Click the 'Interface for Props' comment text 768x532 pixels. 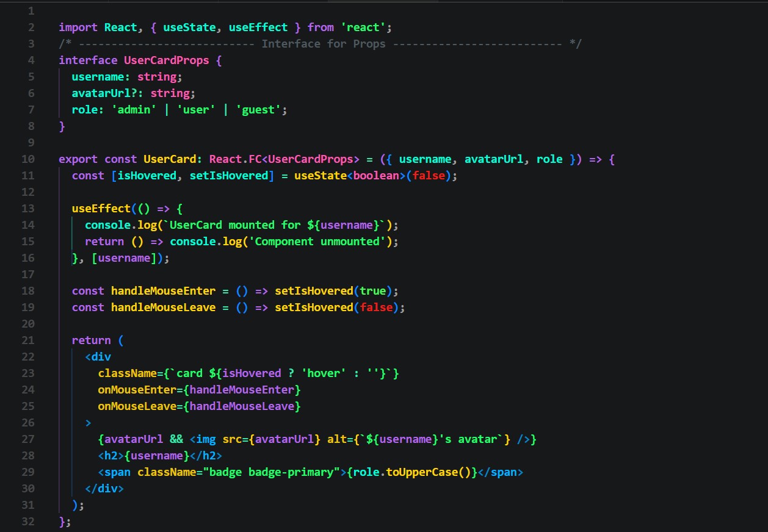pyautogui.click(x=324, y=44)
